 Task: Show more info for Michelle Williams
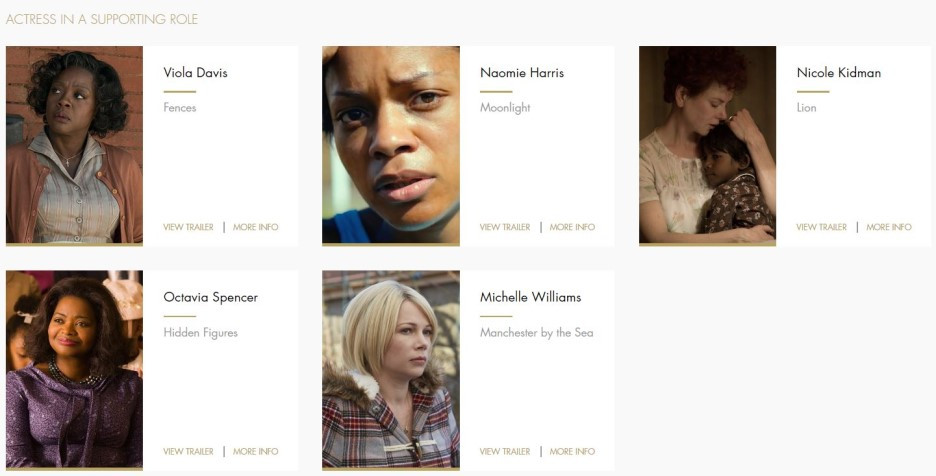572,452
